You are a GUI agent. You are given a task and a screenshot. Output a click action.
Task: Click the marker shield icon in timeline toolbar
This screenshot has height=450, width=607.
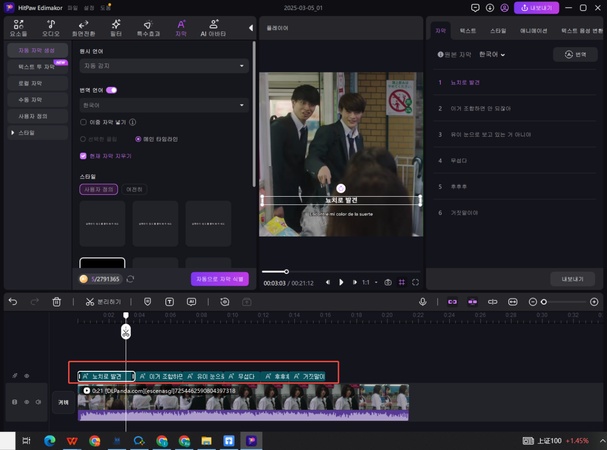[147, 302]
